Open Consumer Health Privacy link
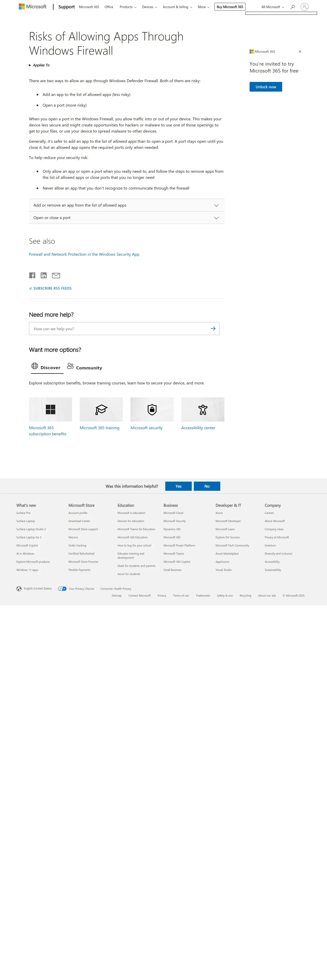The width and height of the screenshot is (327, 980). [x=116, y=588]
